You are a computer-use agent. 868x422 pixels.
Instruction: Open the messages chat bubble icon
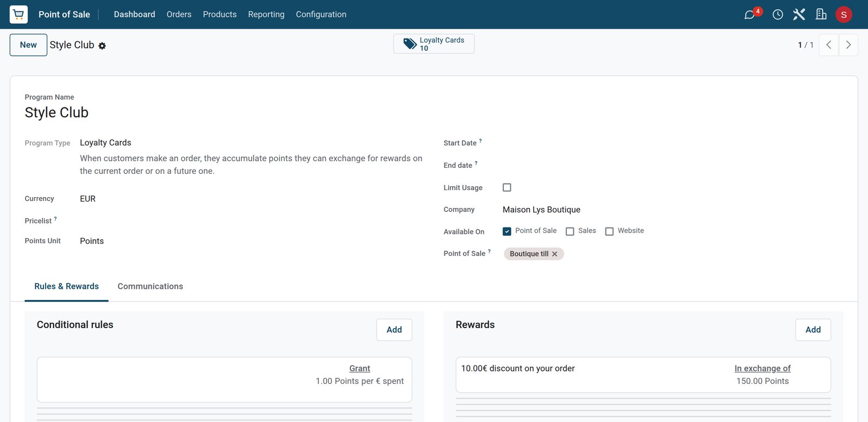[x=750, y=15]
